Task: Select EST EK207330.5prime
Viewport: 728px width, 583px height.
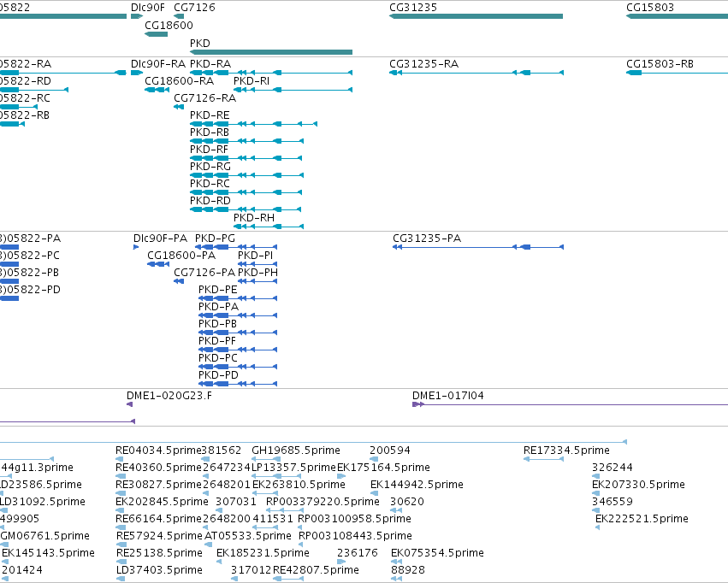Action: tap(595, 493)
